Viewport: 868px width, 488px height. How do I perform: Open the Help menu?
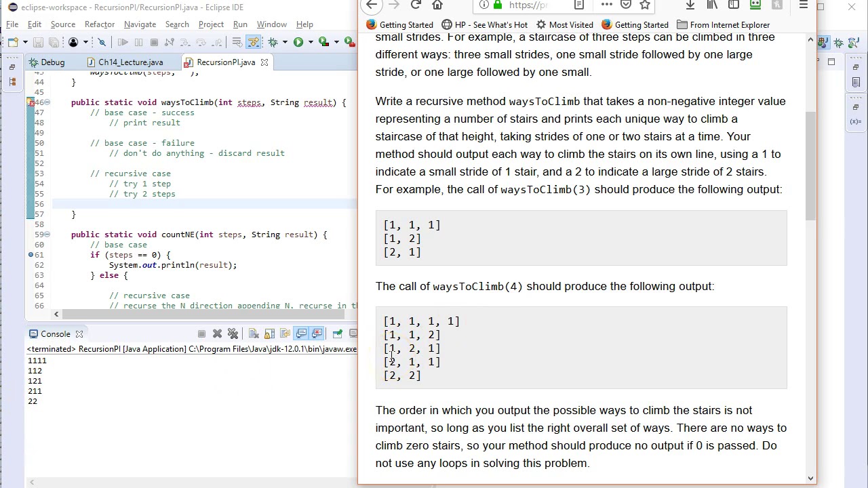click(x=304, y=24)
